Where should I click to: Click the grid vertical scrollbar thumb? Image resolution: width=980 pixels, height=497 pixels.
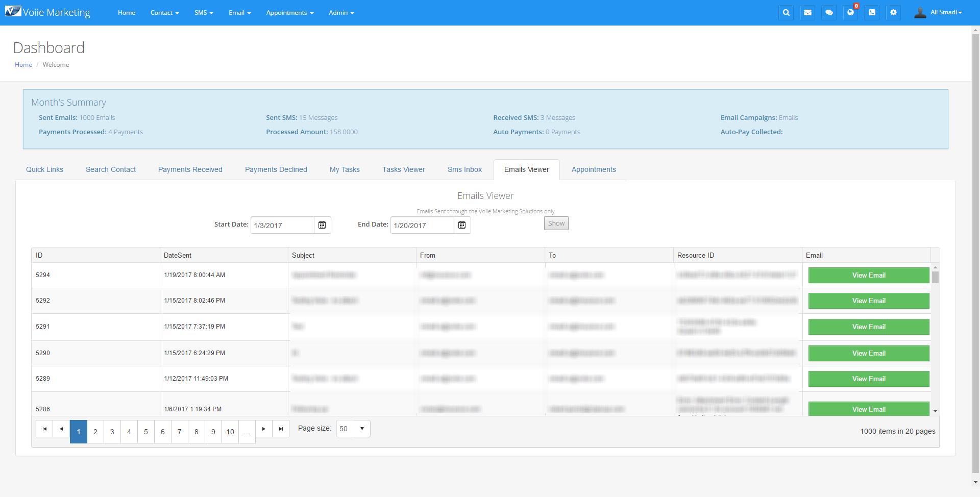tap(935, 277)
